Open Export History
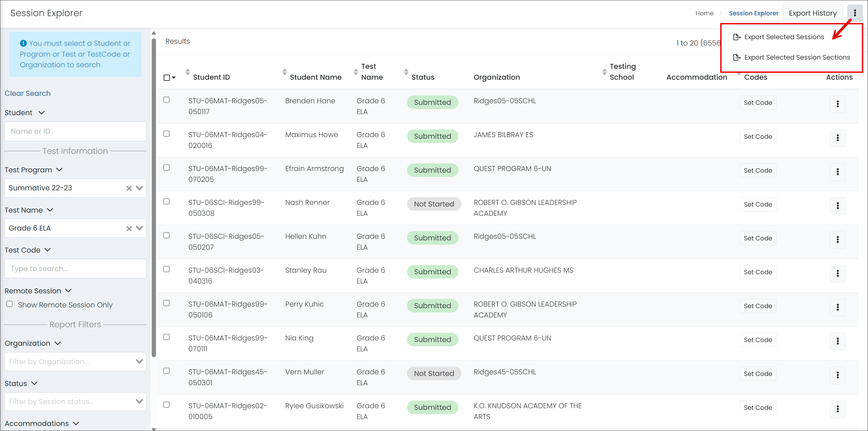Image resolution: width=868 pixels, height=431 pixels. coord(812,13)
